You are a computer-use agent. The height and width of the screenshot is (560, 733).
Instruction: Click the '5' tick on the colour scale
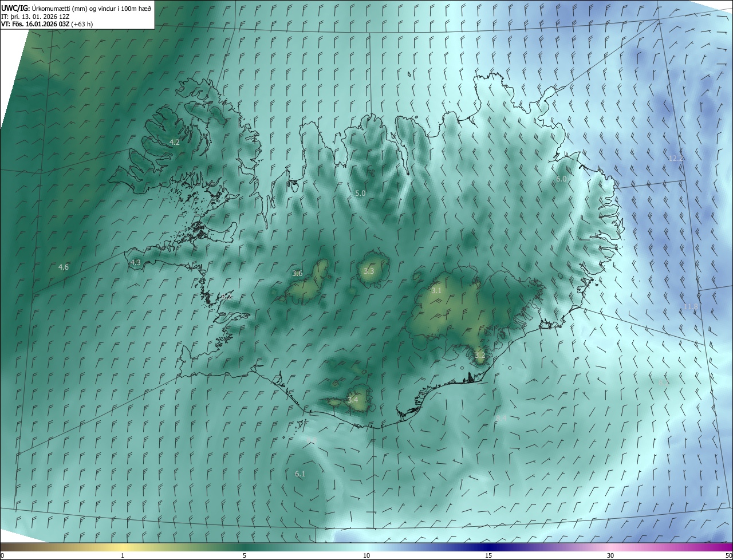245,556
